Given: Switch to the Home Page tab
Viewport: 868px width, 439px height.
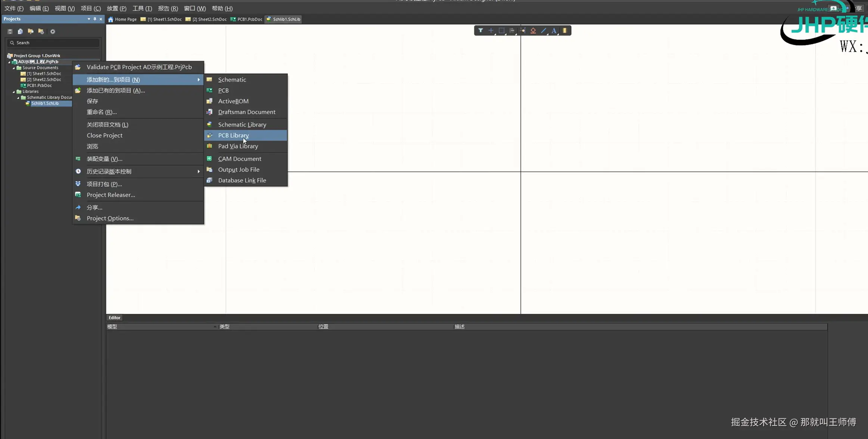Looking at the screenshot, I should pyautogui.click(x=122, y=19).
